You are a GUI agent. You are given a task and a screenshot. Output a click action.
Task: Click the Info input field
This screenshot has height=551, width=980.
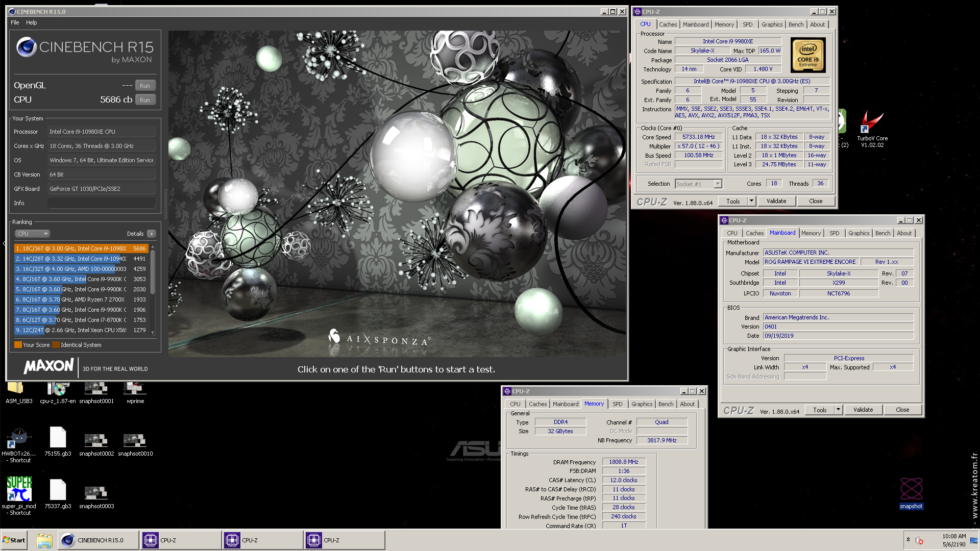(102, 203)
